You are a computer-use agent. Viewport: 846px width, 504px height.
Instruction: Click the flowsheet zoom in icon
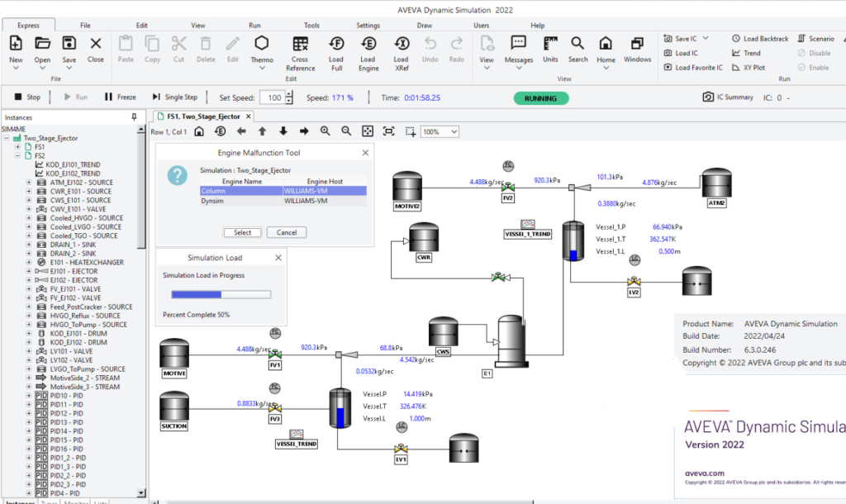(x=325, y=131)
